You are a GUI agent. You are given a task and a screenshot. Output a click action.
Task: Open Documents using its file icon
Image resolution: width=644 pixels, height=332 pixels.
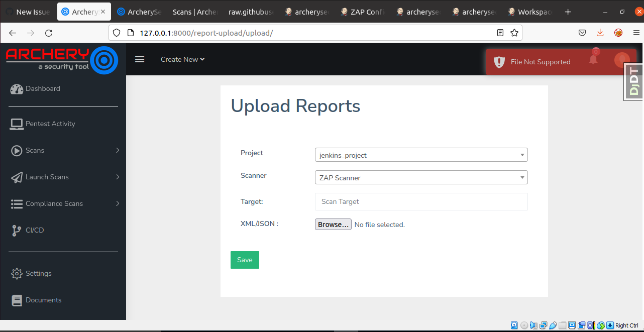point(17,300)
